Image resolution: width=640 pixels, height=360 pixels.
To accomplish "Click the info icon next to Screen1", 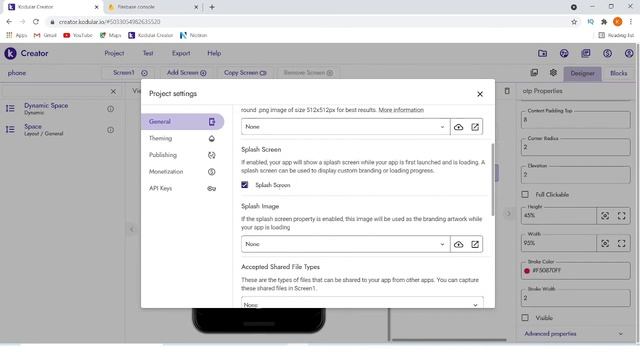I will (x=144, y=73).
